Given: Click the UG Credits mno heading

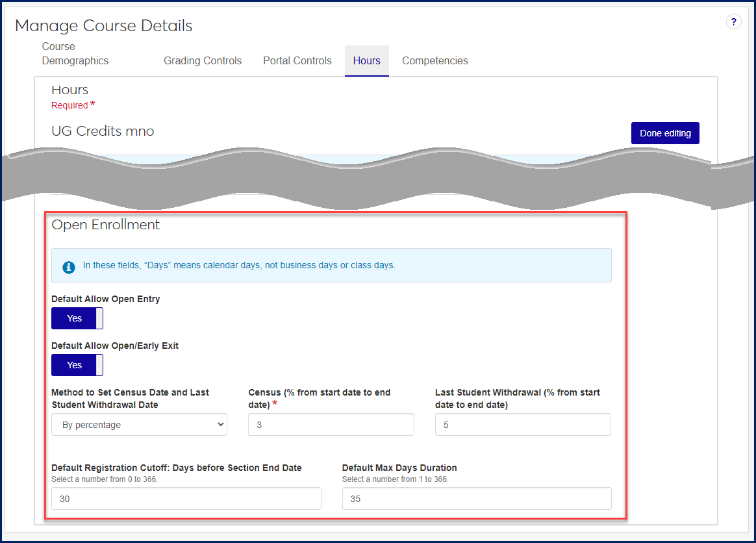Looking at the screenshot, I should (103, 131).
